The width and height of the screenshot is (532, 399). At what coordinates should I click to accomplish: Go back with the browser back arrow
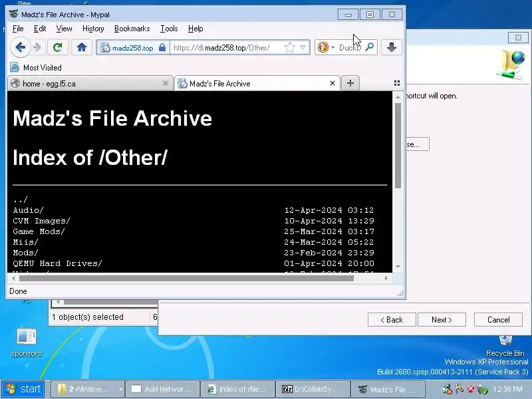point(21,47)
